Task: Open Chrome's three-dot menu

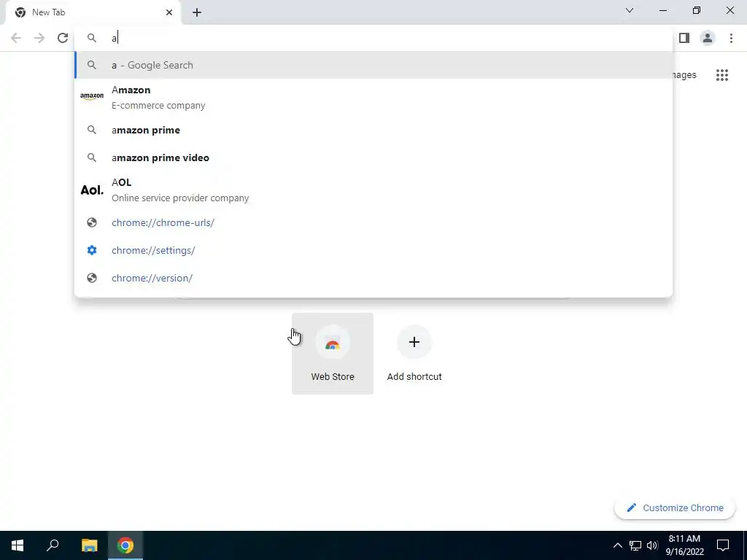Action: click(731, 38)
